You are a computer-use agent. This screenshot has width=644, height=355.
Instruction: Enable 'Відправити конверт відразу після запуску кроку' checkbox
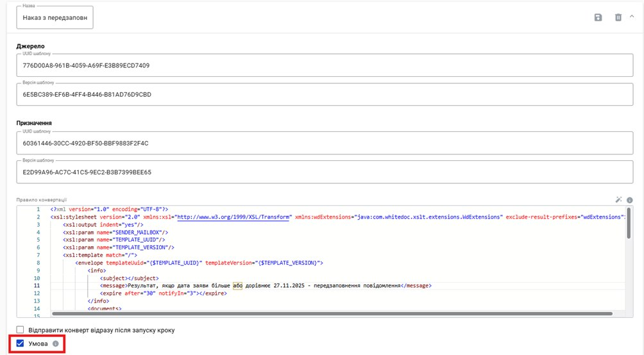pyautogui.click(x=20, y=329)
